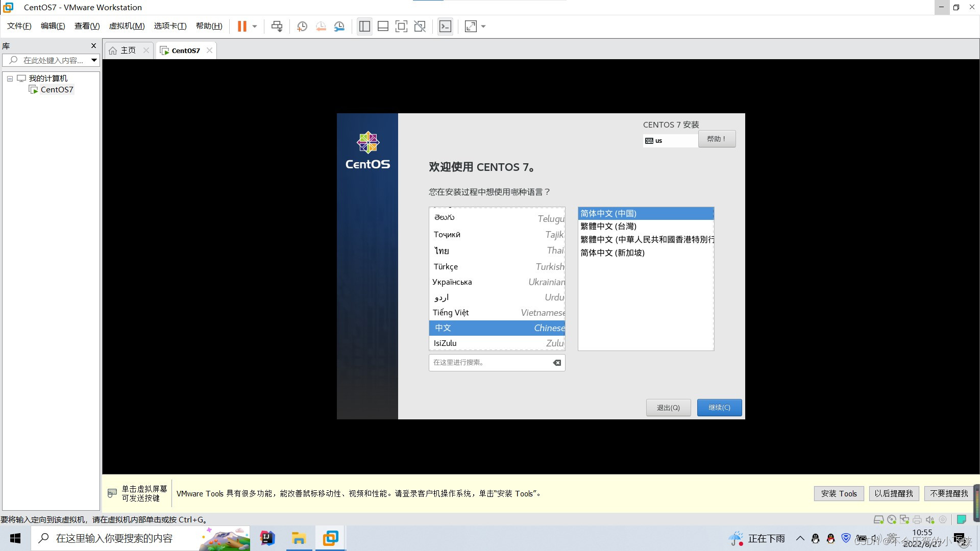Click the CentOS7 tab in workspace
This screenshot has height=551, width=980.
pyautogui.click(x=185, y=51)
